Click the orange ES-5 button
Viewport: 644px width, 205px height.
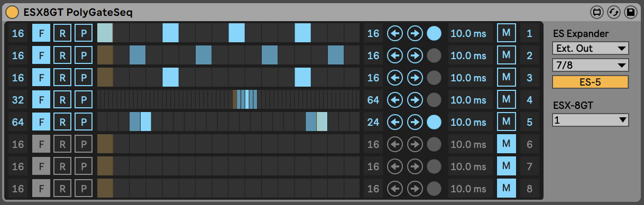tap(591, 82)
